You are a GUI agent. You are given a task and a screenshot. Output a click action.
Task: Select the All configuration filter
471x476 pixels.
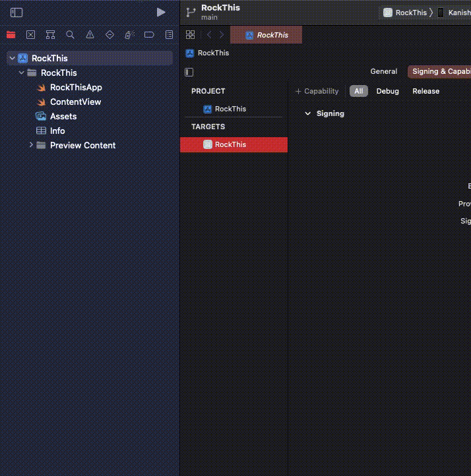(x=359, y=91)
